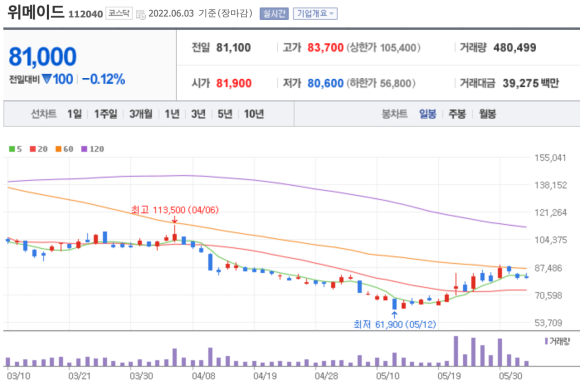
Task: Click the 하한가 56,800 text
Action: [381, 83]
